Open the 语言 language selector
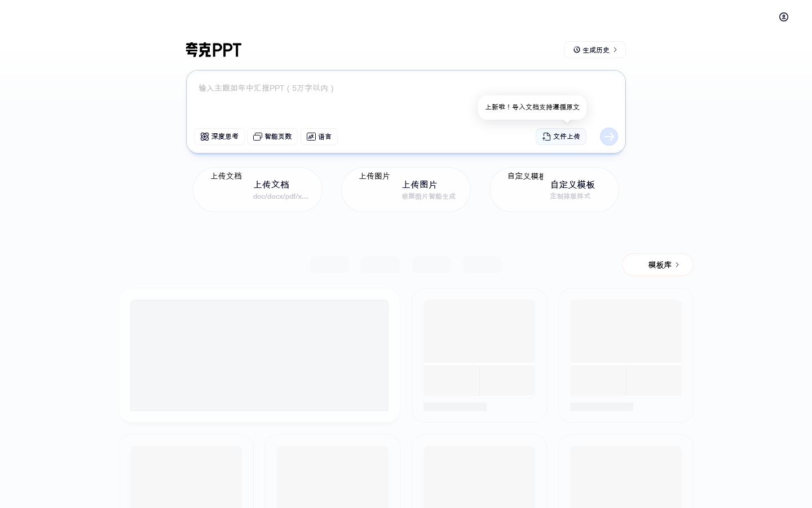Screen dimensions: 812x508 tap(319, 137)
